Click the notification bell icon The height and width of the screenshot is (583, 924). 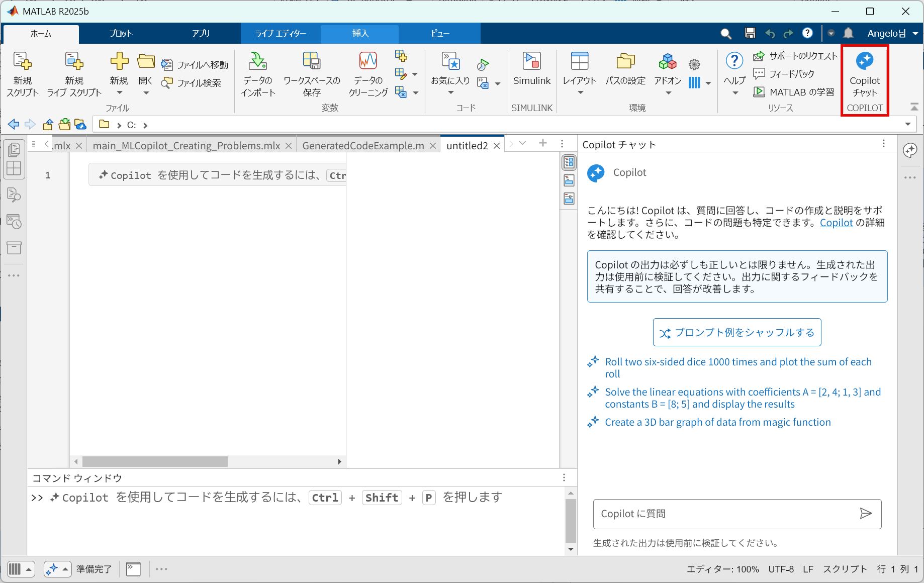(848, 33)
